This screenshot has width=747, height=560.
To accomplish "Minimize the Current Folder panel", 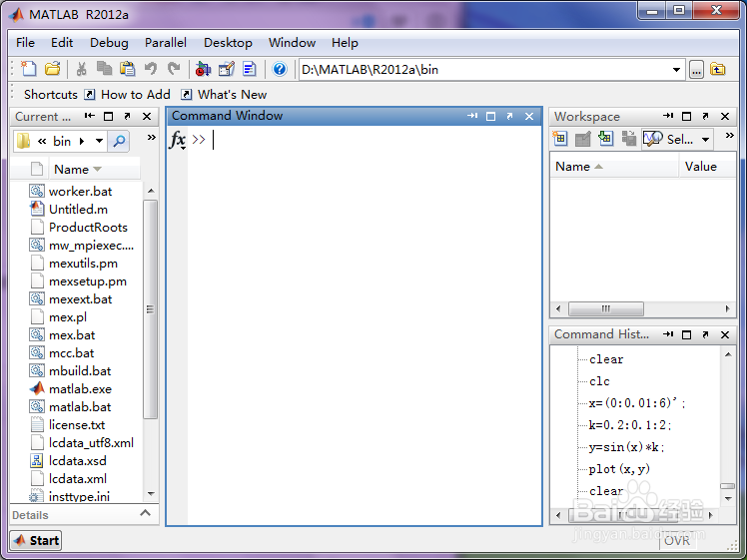I will click(x=90, y=116).
